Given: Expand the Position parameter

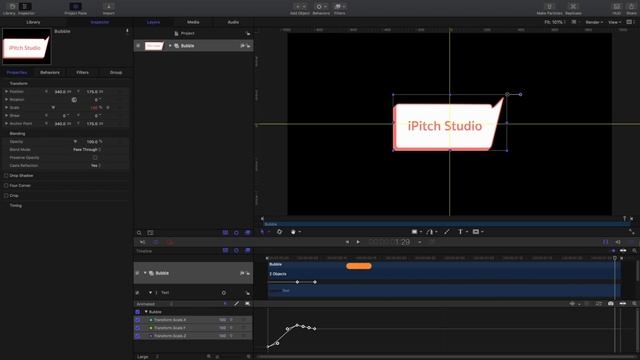Looking at the screenshot, I should [x=6, y=91].
